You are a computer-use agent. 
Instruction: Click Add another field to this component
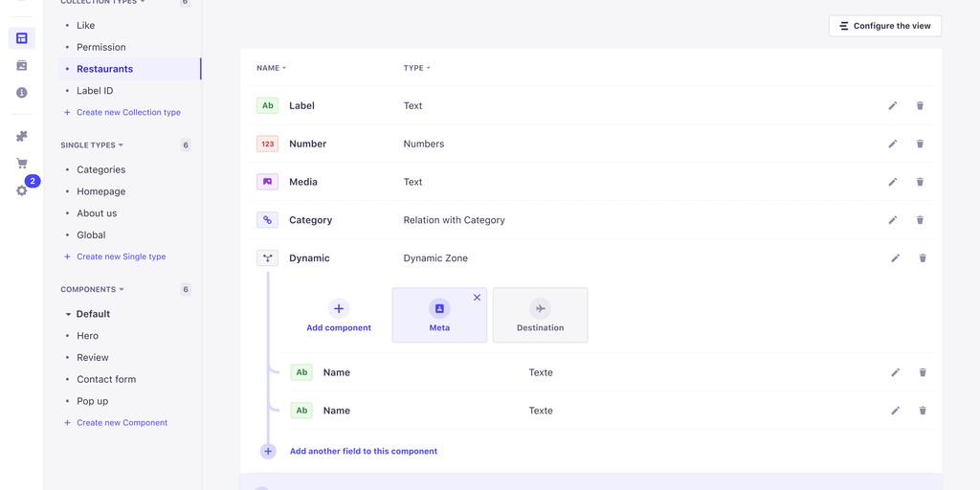[x=363, y=451]
